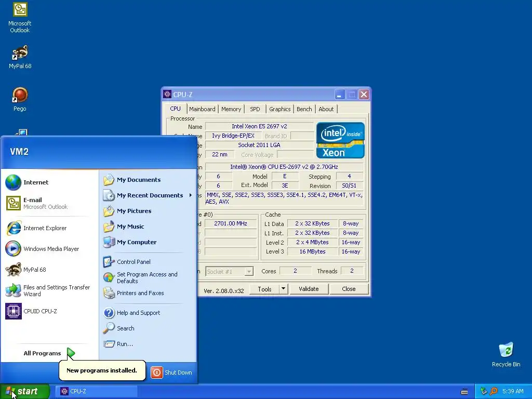Click the Revision S0/S1 value
532x399 pixels.
point(349,185)
